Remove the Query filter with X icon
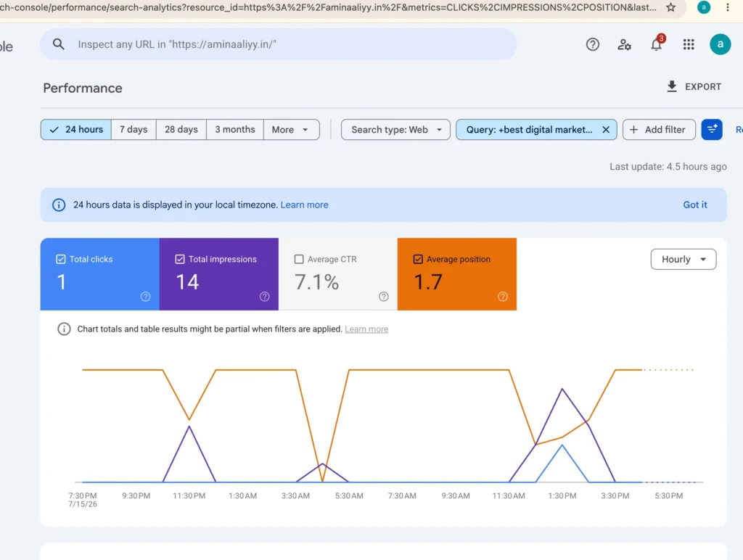This screenshot has height=560, width=743. (x=606, y=130)
